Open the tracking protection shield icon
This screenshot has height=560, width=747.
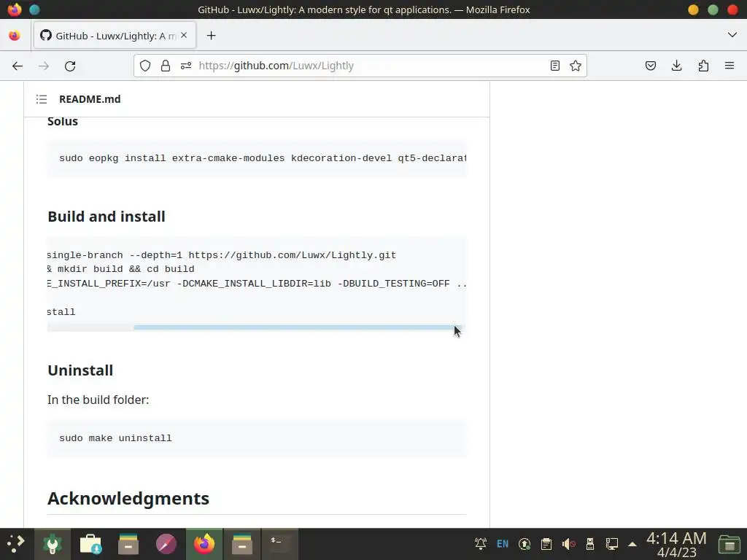(x=145, y=66)
